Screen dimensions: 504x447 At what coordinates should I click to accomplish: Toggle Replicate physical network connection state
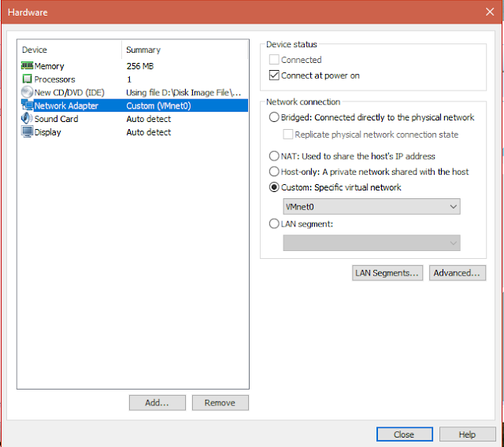pyautogui.click(x=287, y=135)
